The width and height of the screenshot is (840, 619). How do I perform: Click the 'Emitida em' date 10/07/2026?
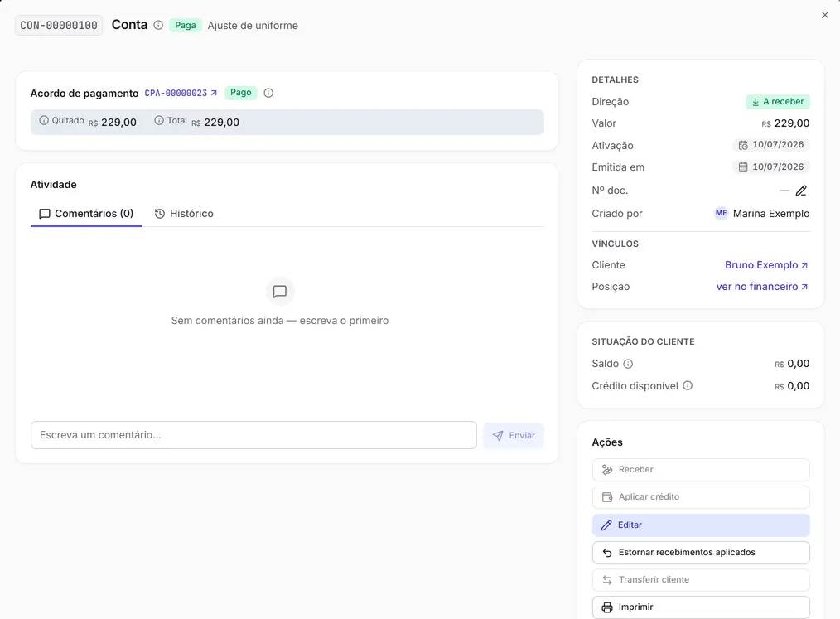tap(771, 167)
